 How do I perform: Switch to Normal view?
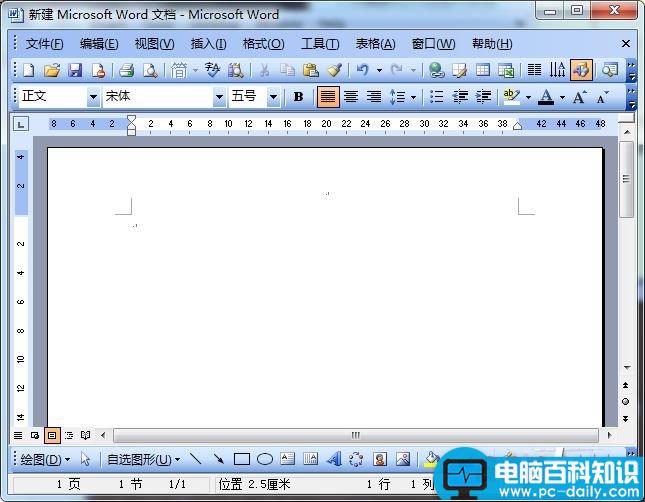[18, 435]
